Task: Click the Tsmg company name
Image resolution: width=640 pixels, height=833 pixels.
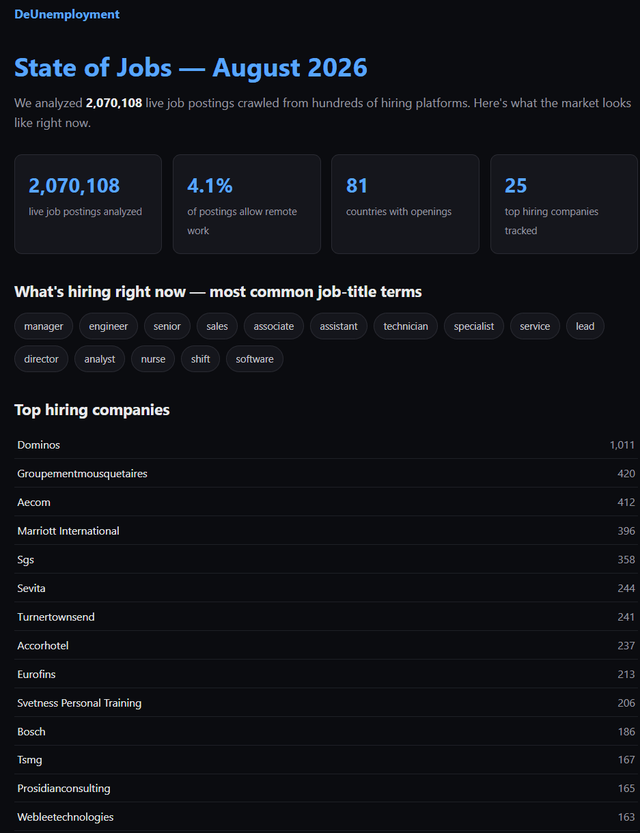Action: 30,760
